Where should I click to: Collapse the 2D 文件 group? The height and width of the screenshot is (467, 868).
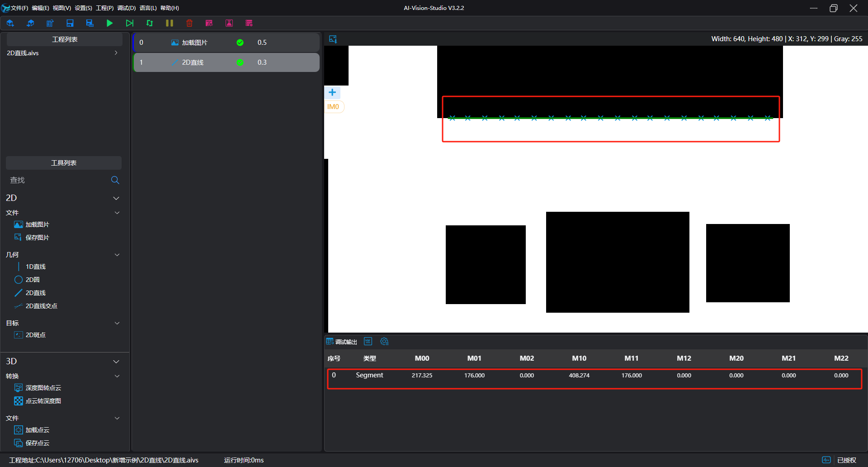pos(117,213)
